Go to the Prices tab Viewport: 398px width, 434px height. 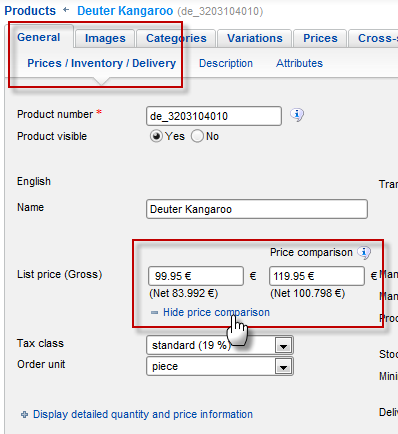coord(320,38)
